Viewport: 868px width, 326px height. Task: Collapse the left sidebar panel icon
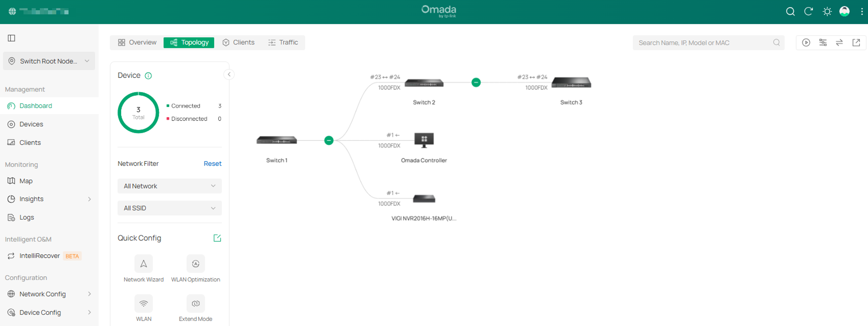click(11, 38)
